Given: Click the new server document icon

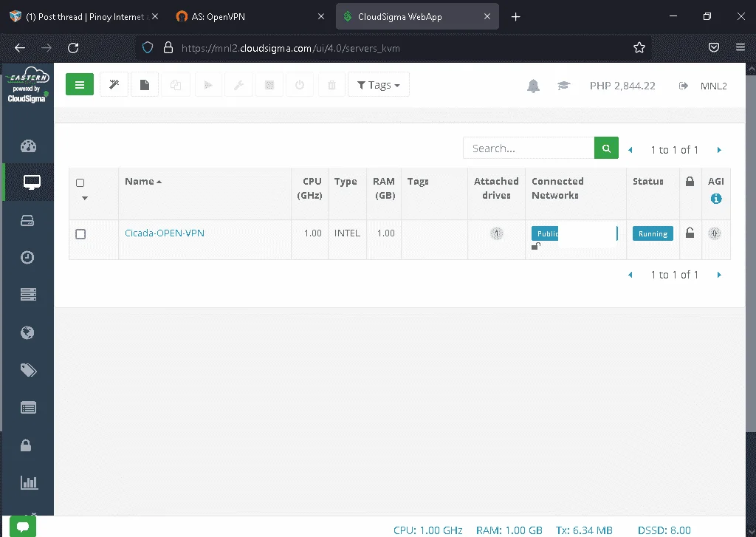Looking at the screenshot, I should (145, 84).
